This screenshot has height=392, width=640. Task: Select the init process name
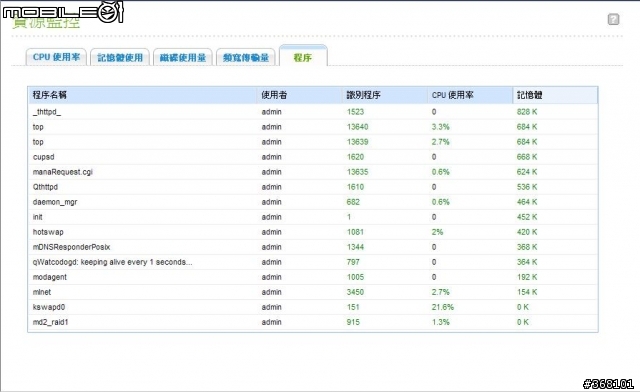(x=38, y=217)
